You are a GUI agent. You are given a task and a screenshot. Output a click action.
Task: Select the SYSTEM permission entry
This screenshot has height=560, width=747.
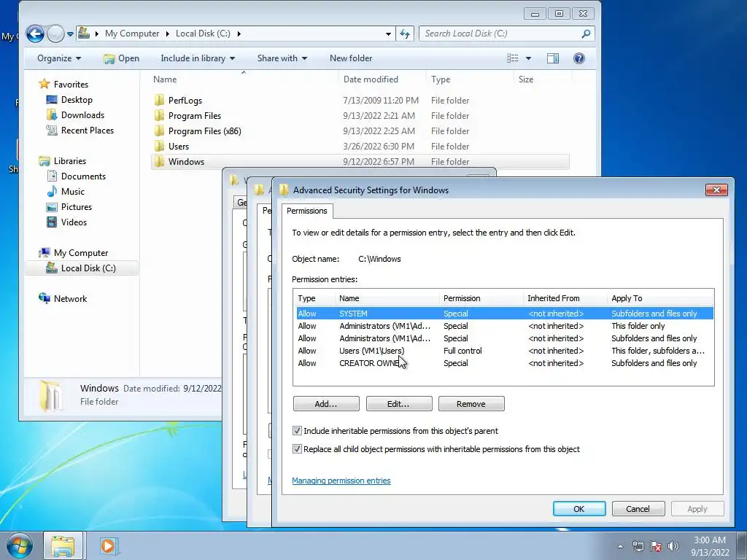[x=504, y=314]
